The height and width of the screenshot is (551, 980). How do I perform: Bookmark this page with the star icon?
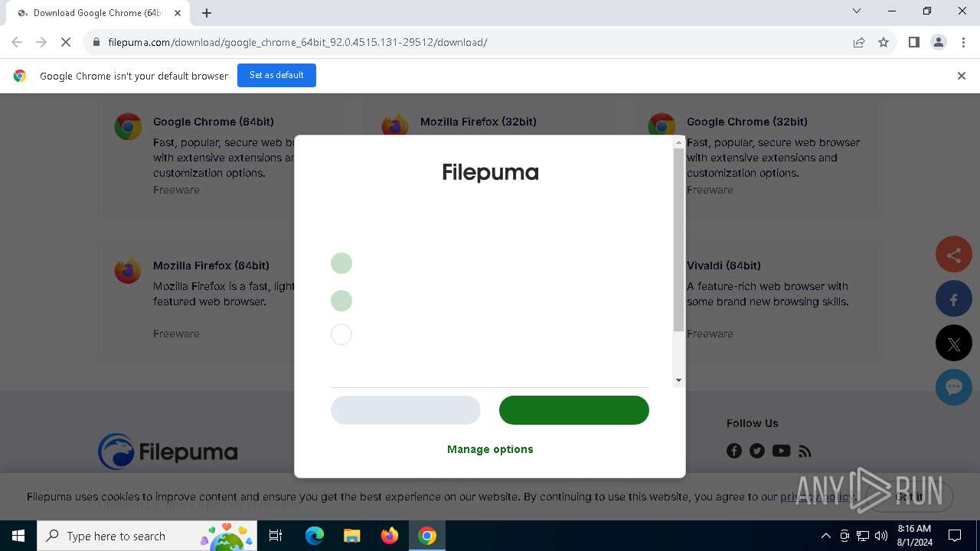pyautogui.click(x=884, y=42)
